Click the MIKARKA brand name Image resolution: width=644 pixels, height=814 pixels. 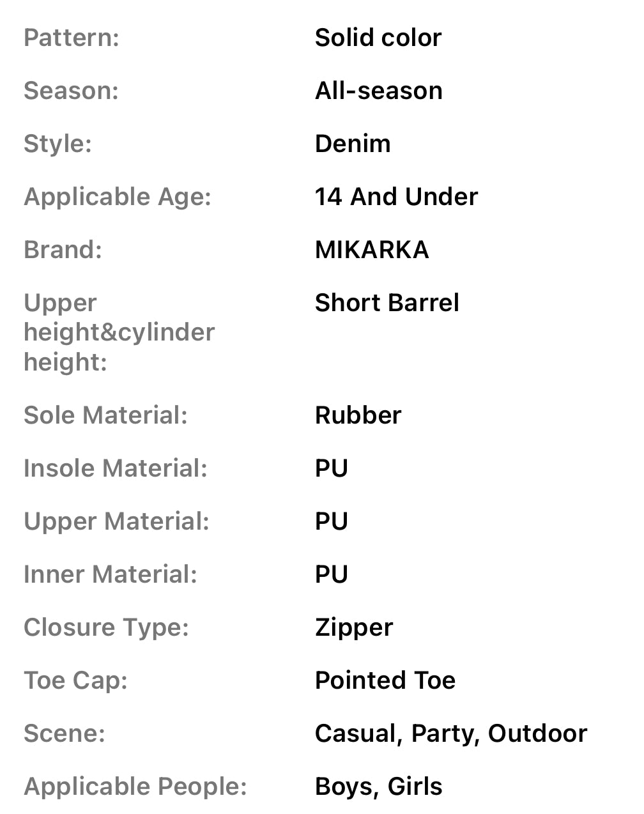point(372,250)
